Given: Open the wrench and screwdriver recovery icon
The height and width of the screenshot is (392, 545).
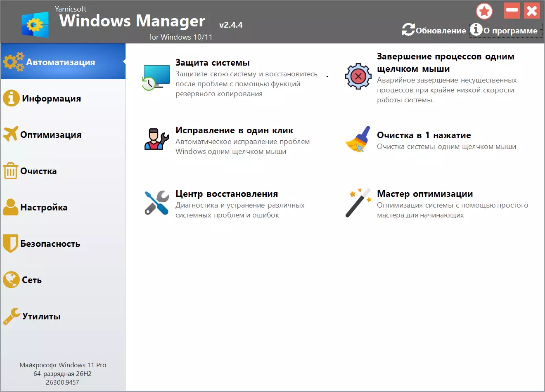Looking at the screenshot, I should pos(156,202).
